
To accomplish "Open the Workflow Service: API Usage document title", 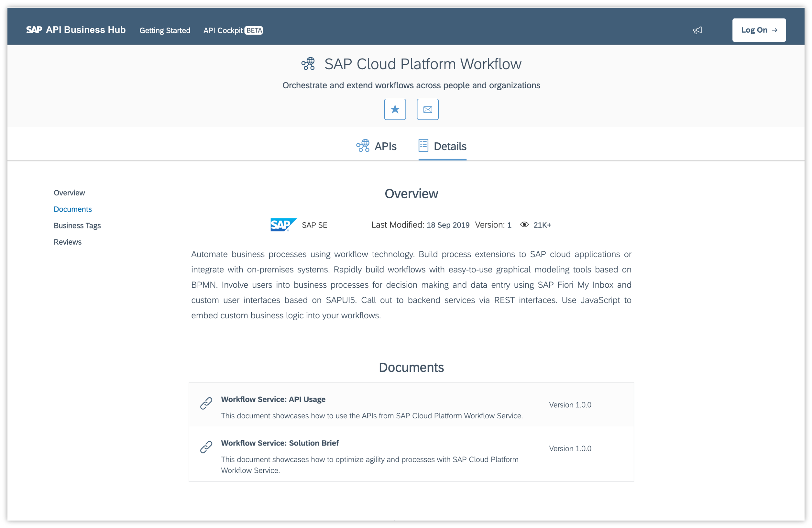I will coord(273,399).
